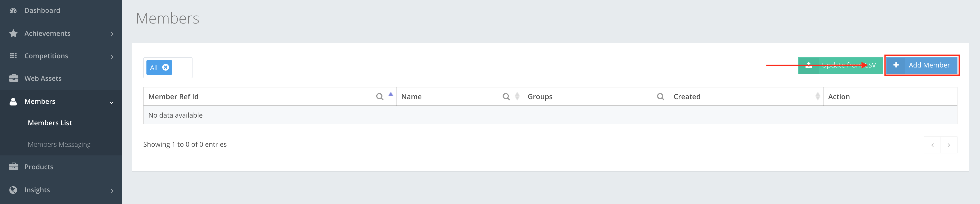Go to the next page of entries

(949, 145)
